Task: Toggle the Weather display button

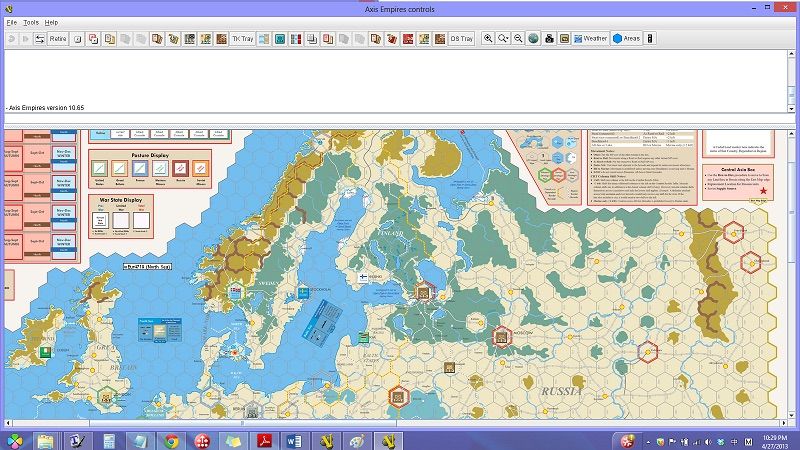Action: pos(590,39)
